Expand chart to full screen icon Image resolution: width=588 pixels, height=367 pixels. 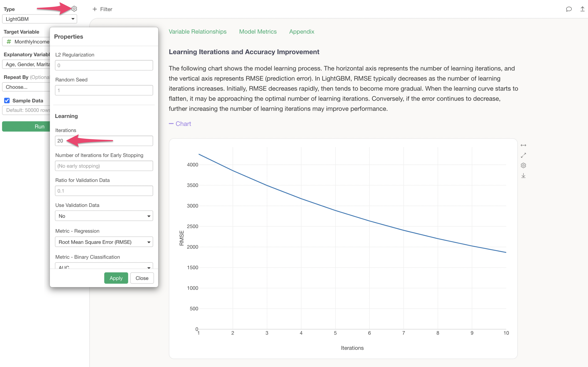pyautogui.click(x=523, y=155)
